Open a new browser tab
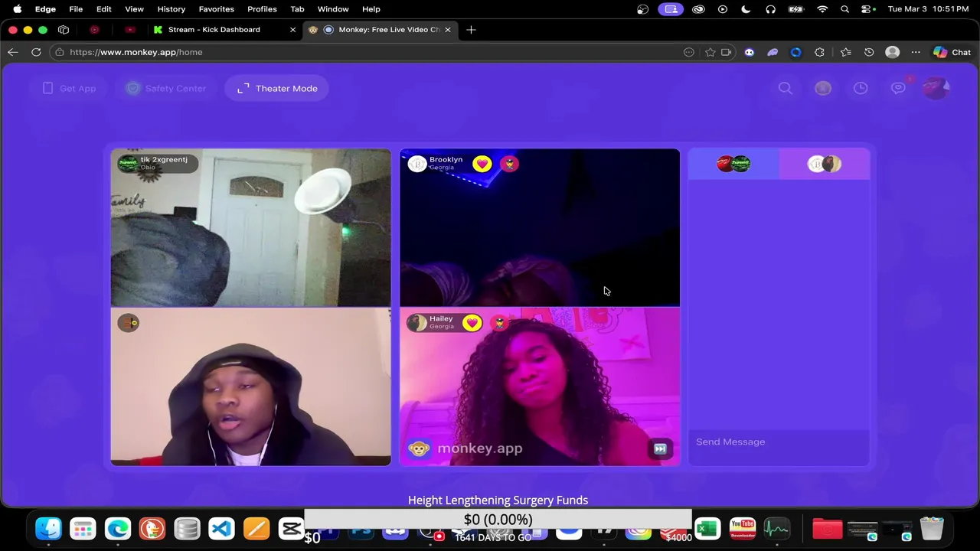 [471, 30]
